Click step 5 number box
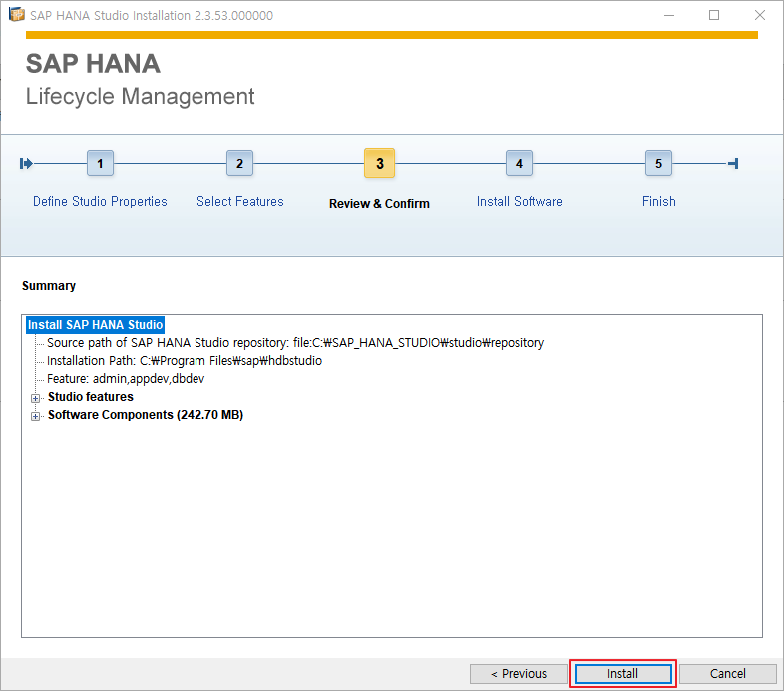 [x=658, y=163]
